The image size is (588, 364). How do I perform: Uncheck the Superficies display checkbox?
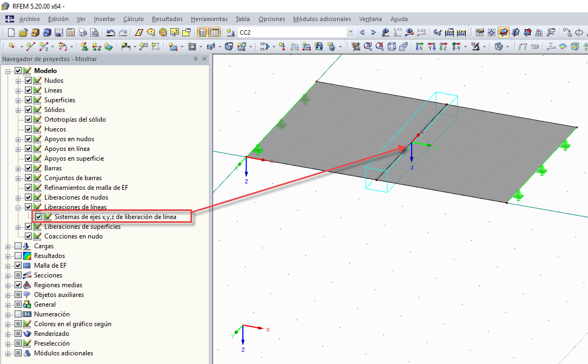tap(28, 100)
